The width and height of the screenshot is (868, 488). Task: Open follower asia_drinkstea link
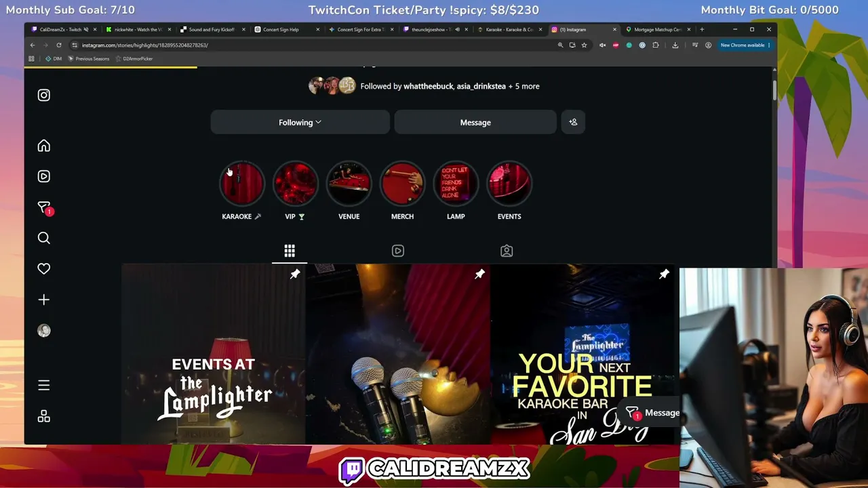tap(481, 86)
